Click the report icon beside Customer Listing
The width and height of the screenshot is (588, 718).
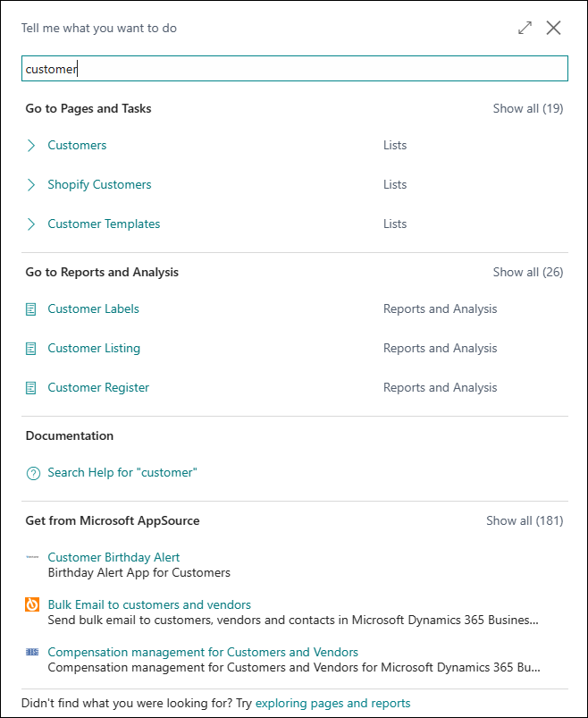30,349
